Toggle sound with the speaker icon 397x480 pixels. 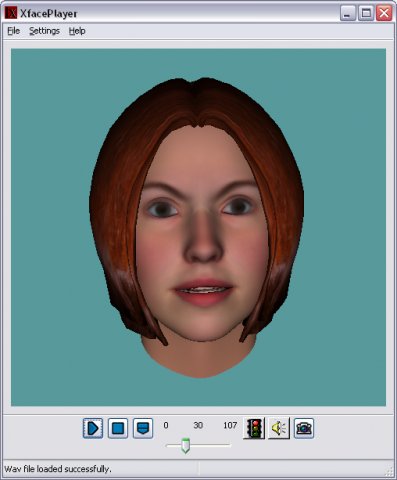[x=279, y=428]
